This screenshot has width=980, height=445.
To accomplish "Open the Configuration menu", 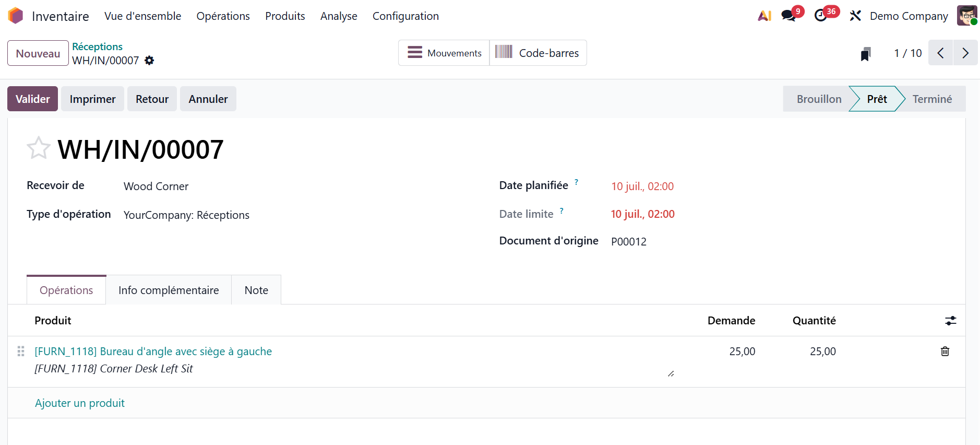I will click(x=405, y=16).
